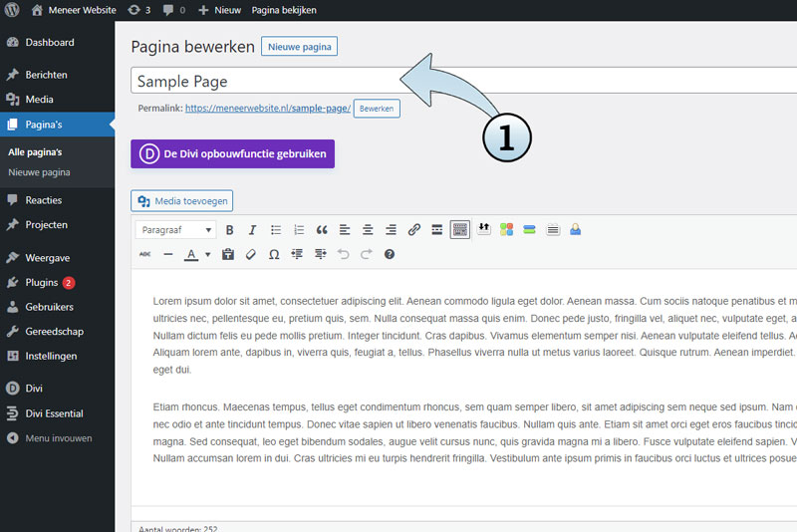This screenshot has width=797, height=532.
Task: Apply italic formatting
Action: [253, 230]
